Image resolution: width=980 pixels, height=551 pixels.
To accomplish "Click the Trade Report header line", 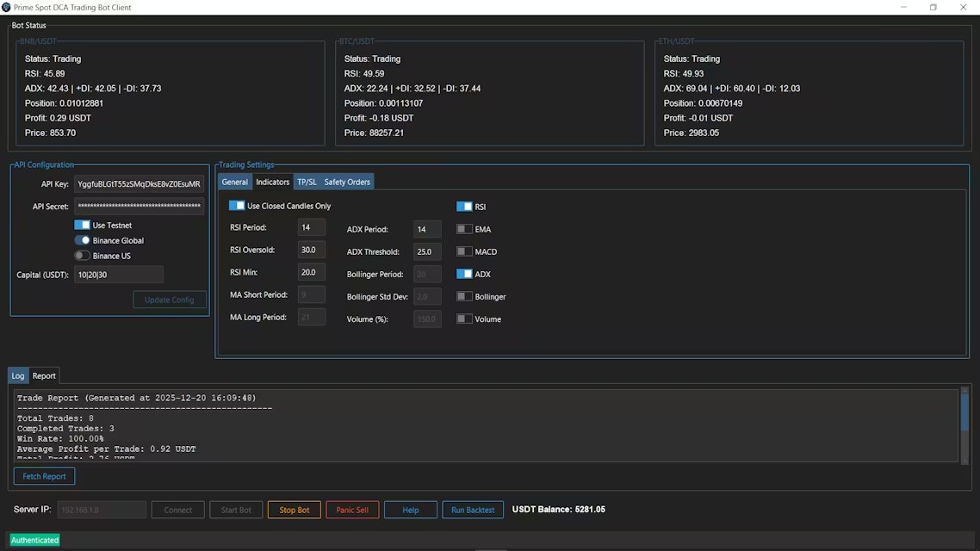I will pos(136,398).
